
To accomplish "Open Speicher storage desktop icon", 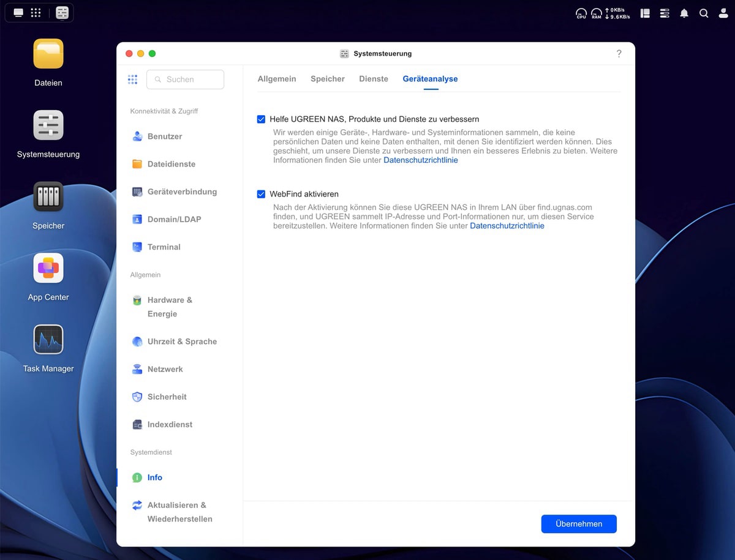I will coord(48,197).
